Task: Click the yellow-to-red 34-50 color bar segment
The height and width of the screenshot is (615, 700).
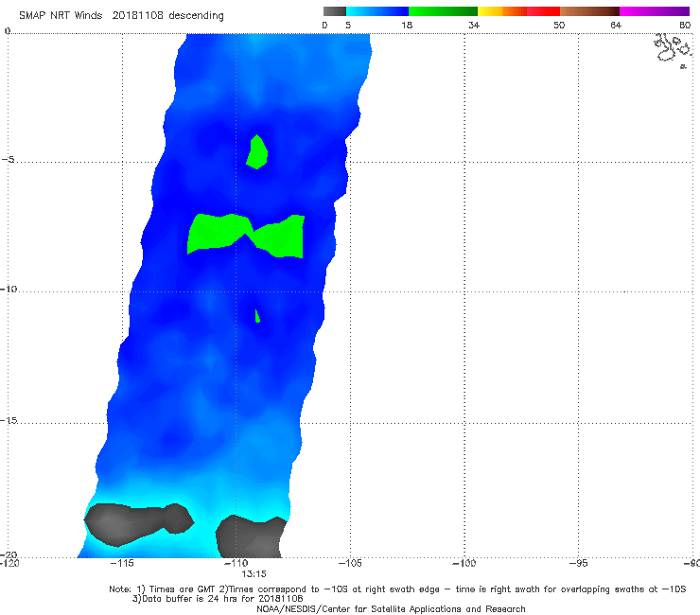Action: pos(518,11)
